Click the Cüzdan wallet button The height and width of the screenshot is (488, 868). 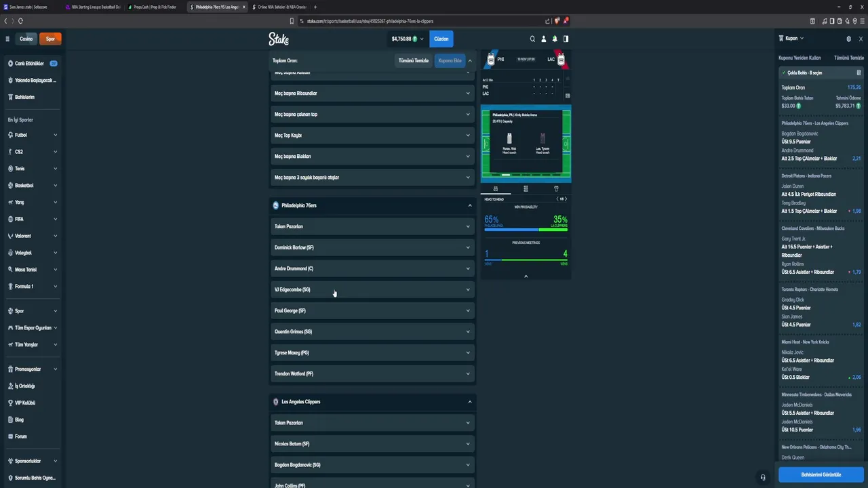[x=441, y=39]
